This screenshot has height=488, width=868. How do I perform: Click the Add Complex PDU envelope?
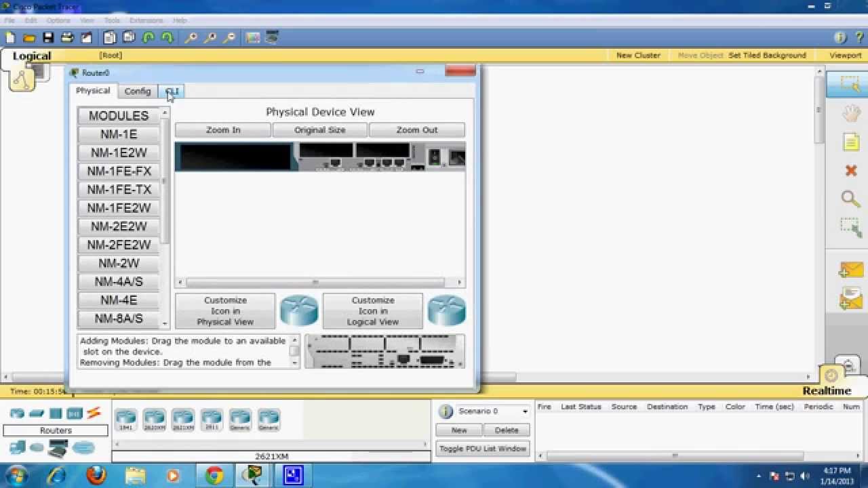pyautogui.click(x=850, y=298)
